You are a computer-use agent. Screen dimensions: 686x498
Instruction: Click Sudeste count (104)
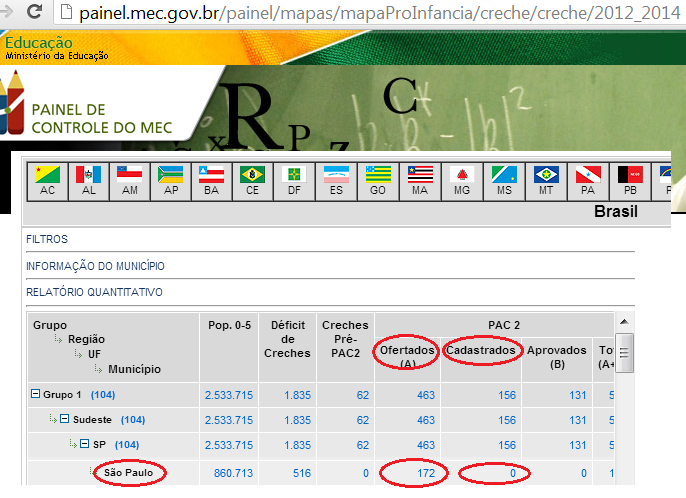133,420
